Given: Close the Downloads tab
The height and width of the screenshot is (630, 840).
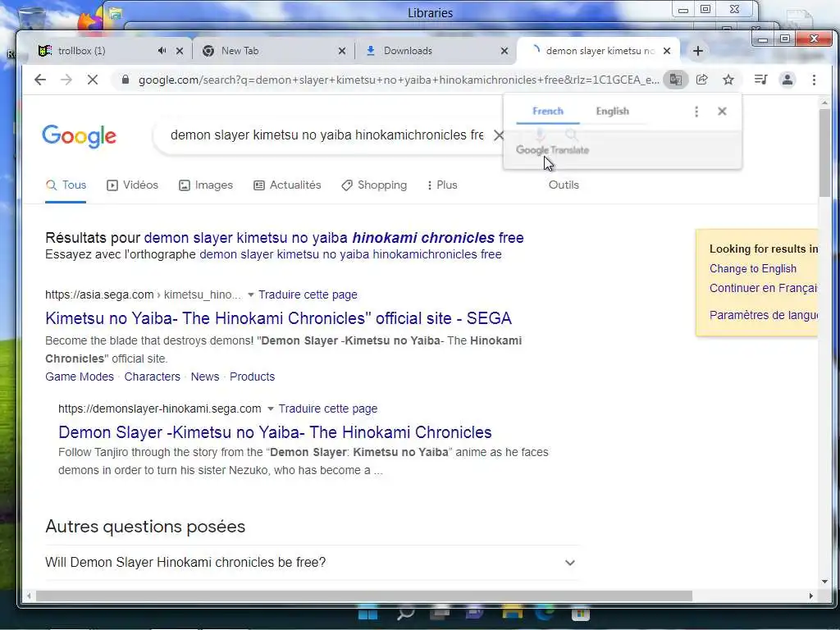Looking at the screenshot, I should 504,51.
